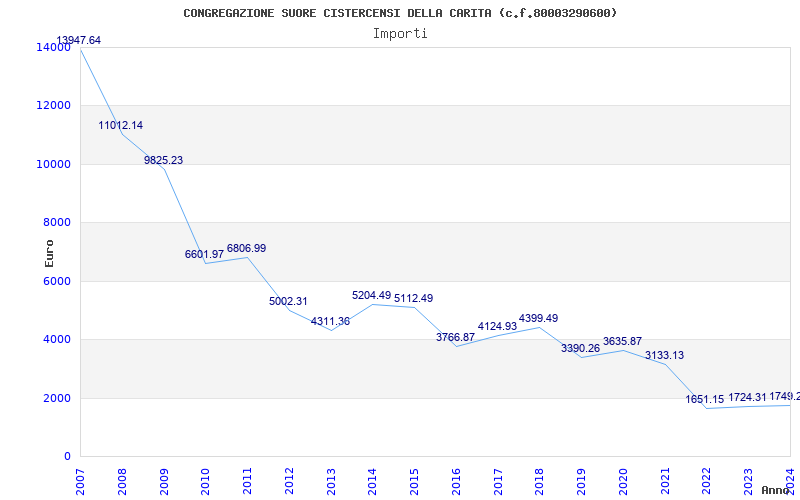Image resolution: width=800 pixels, height=500 pixels.
Task: Click y-axis tick 12000
Action: click(x=54, y=106)
